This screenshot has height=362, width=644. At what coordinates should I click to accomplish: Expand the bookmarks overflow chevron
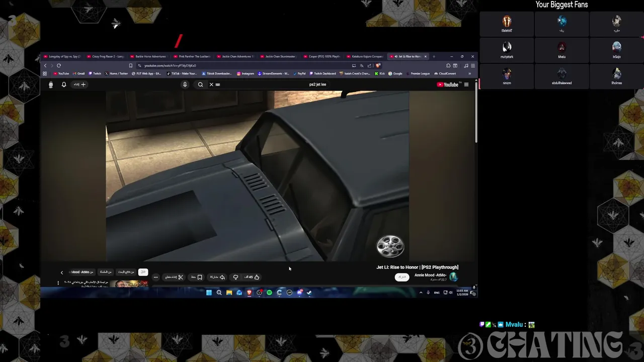point(469,73)
